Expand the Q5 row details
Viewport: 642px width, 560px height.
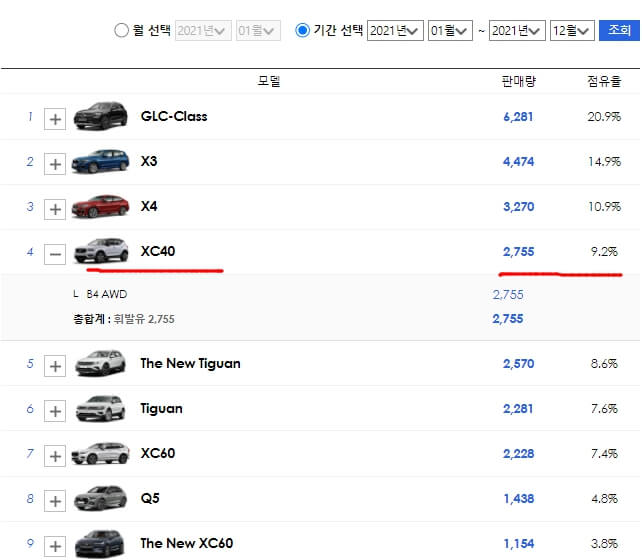55,501
